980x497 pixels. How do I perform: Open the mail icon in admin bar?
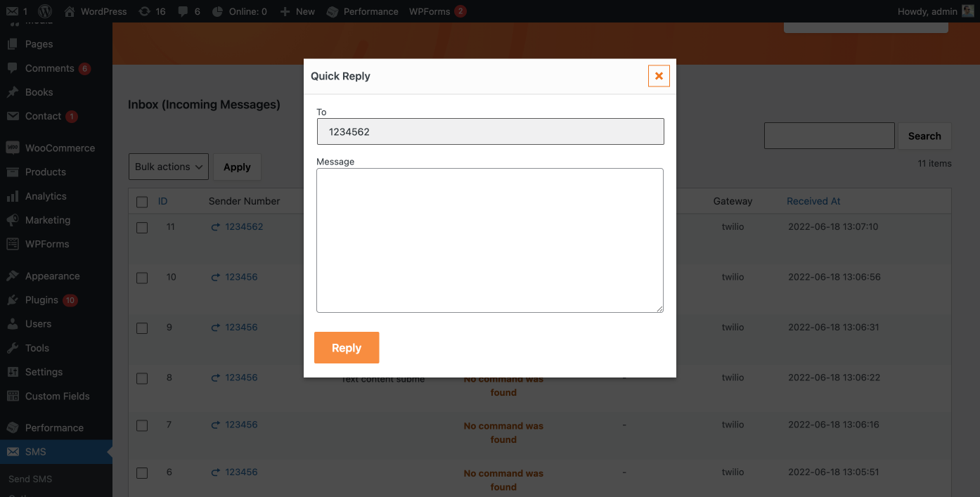17,11
